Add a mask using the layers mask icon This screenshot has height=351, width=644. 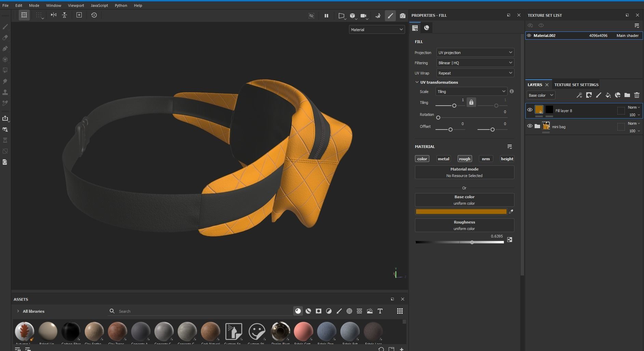pyautogui.click(x=589, y=95)
